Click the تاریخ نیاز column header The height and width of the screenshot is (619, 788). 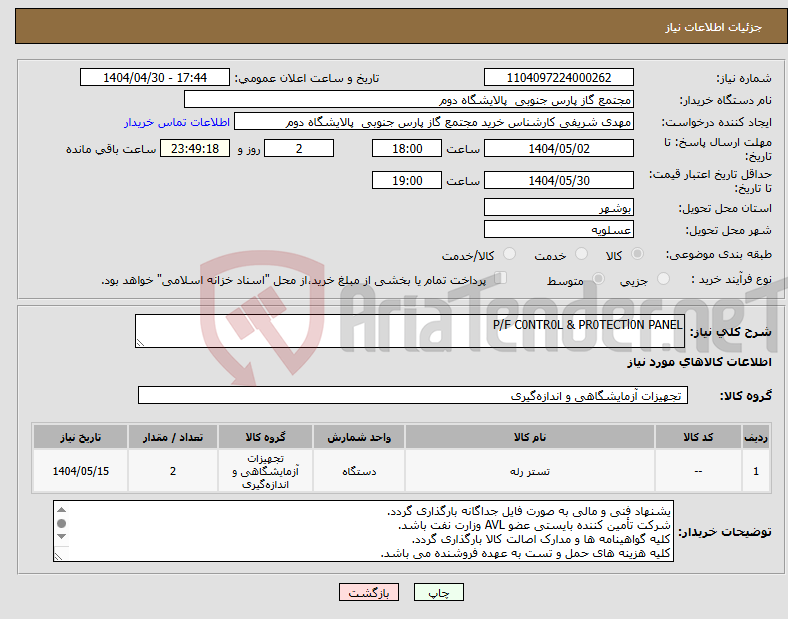pyautogui.click(x=80, y=437)
